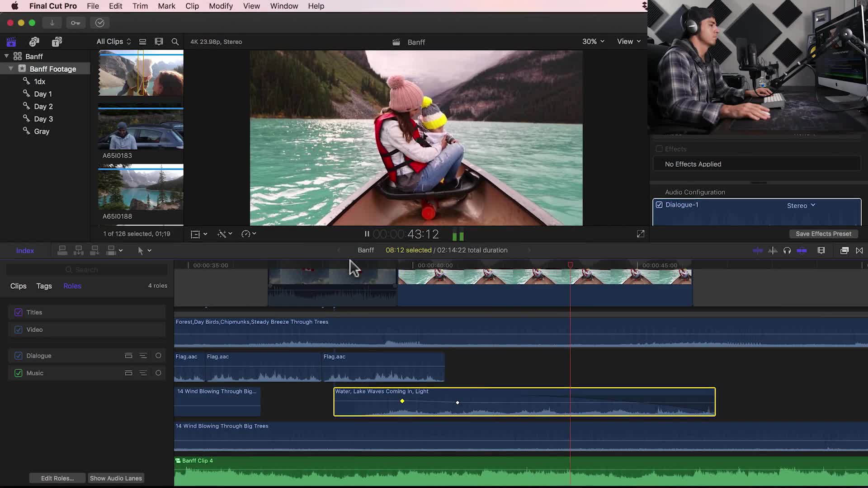Open the Photos and Audio sidebar

click(x=34, y=42)
